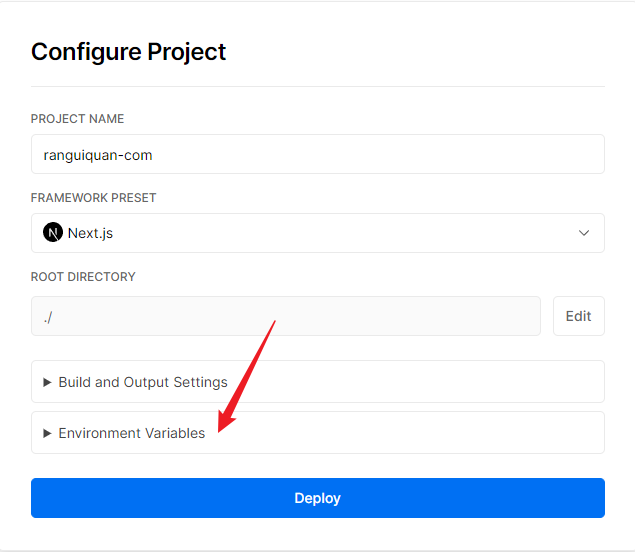Click the Root Directory path field
This screenshot has height=552, width=635.
[x=285, y=316]
